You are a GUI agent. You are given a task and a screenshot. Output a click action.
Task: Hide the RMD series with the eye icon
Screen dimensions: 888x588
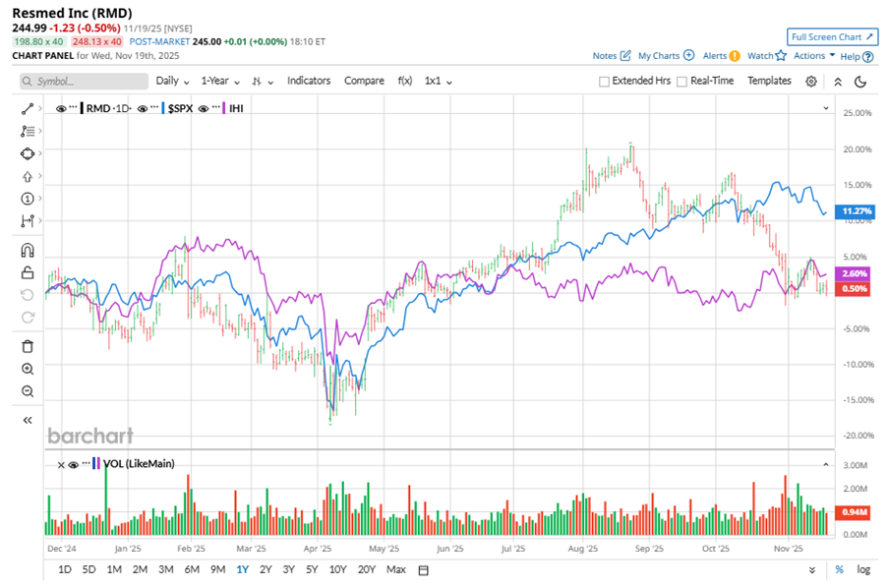pyautogui.click(x=61, y=109)
